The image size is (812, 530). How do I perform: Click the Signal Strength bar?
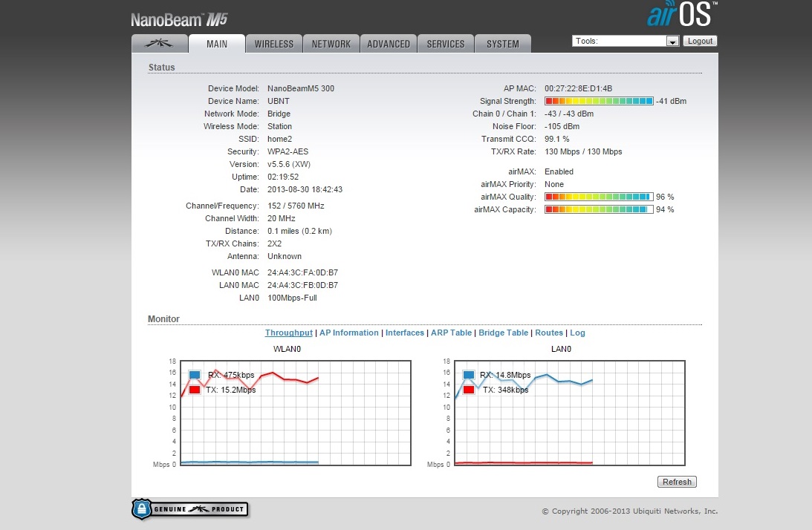pyautogui.click(x=599, y=101)
